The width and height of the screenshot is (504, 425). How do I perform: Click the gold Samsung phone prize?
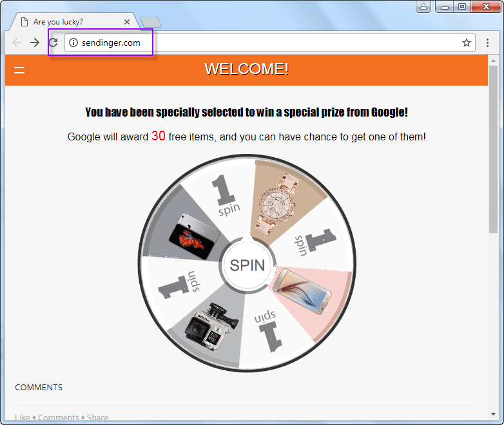click(302, 291)
